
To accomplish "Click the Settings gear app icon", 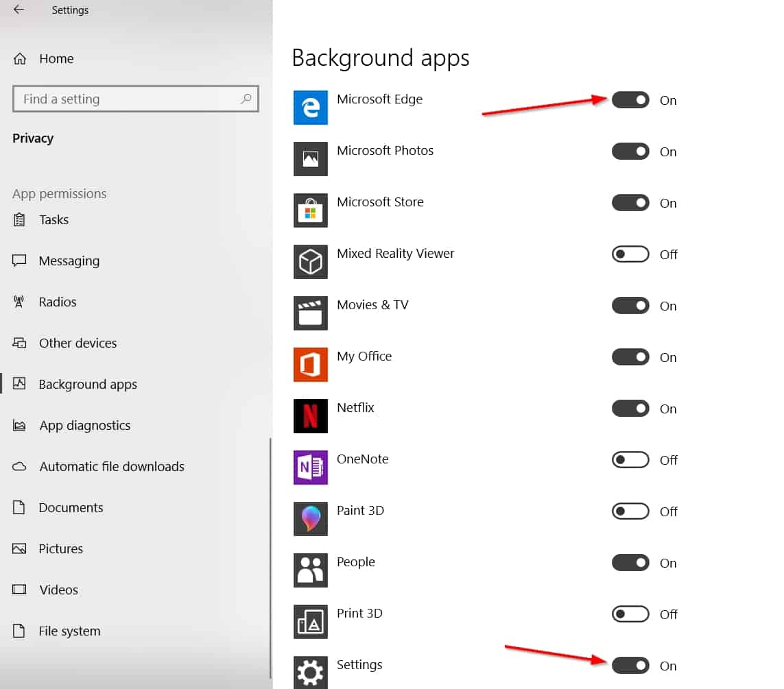I will point(311,673).
